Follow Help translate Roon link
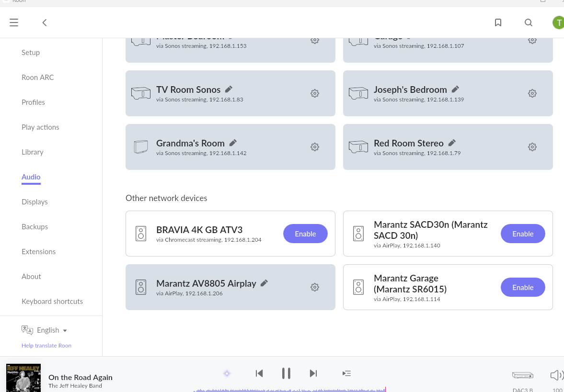This screenshot has width=564, height=392. point(46,346)
